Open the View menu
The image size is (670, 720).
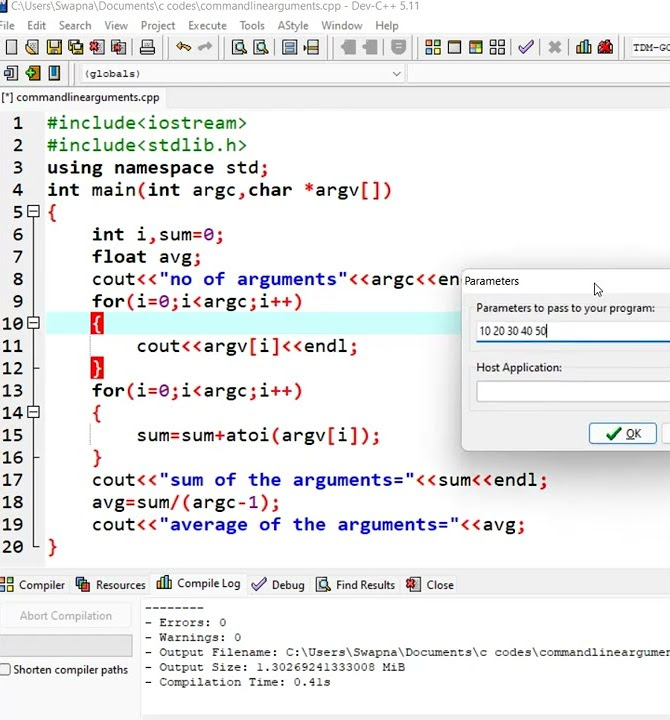pyautogui.click(x=116, y=25)
